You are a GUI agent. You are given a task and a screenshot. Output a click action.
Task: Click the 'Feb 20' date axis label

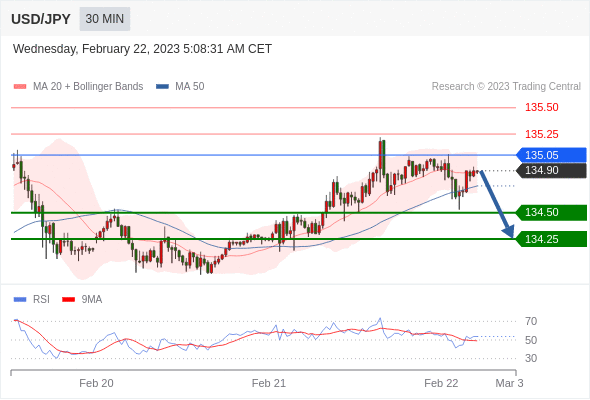pyautogui.click(x=96, y=383)
